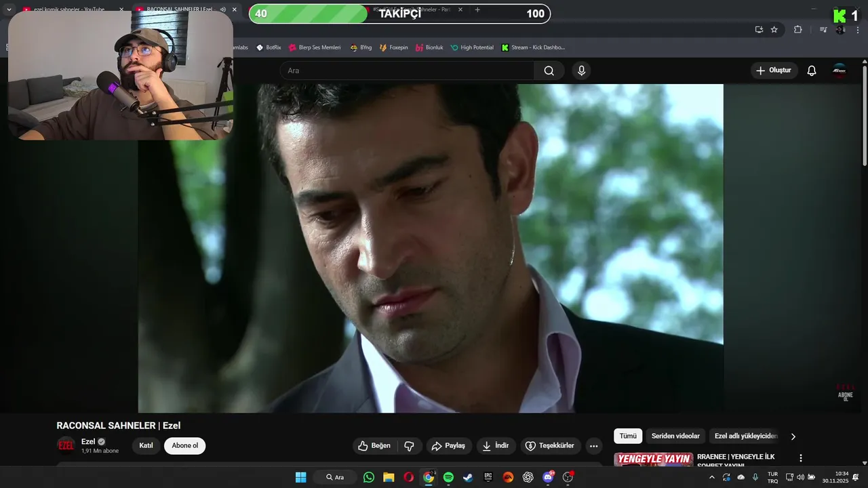The width and height of the screenshot is (868, 488).
Task: Open ChatGPT from the taskbar
Action: pyautogui.click(x=528, y=477)
